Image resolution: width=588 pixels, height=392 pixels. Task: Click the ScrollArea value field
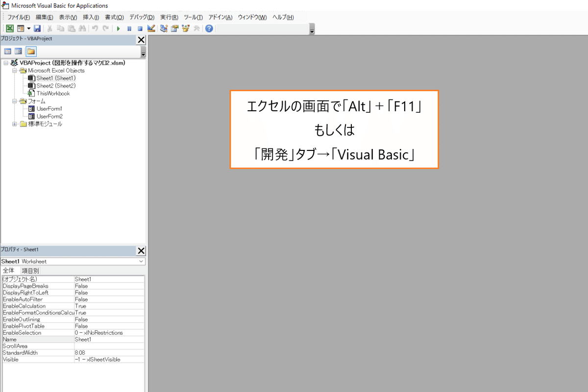tap(109, 346)
